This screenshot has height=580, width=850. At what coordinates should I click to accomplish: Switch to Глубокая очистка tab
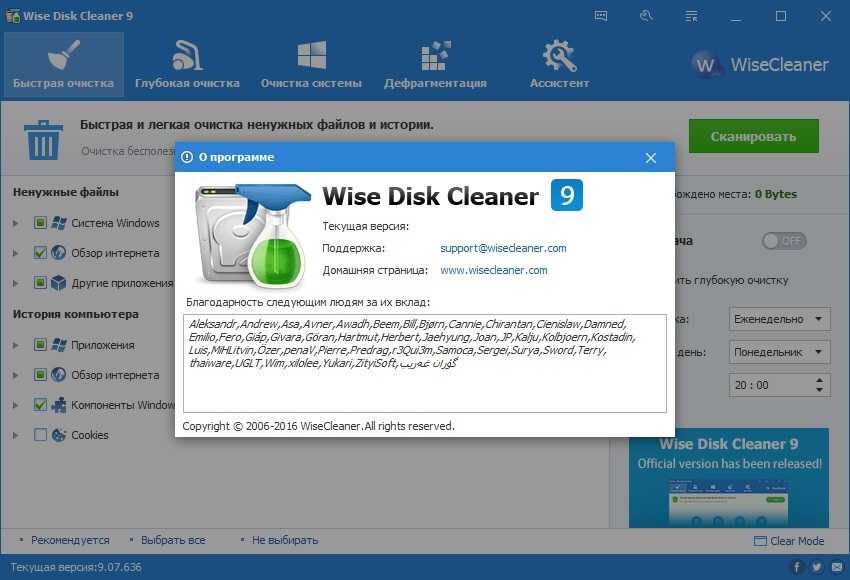click(187, 65)
